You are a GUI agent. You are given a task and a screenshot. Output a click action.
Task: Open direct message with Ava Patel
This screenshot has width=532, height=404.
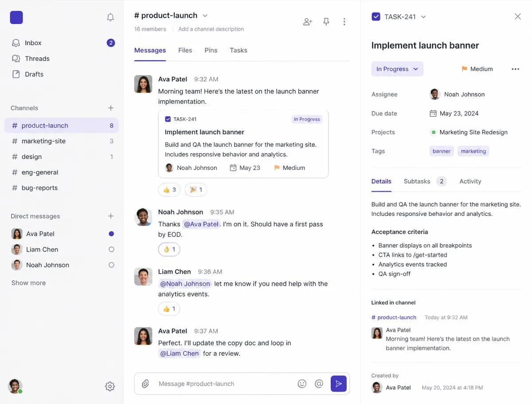coord(62,233)
